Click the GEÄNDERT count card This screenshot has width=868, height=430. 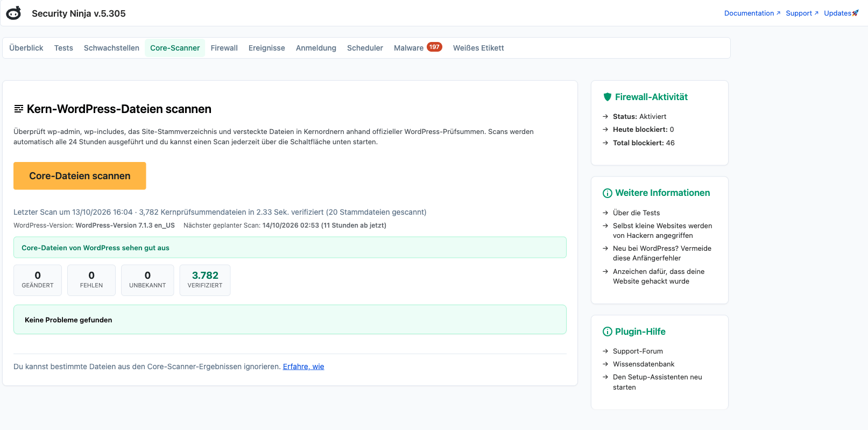[x=38, y=280]
